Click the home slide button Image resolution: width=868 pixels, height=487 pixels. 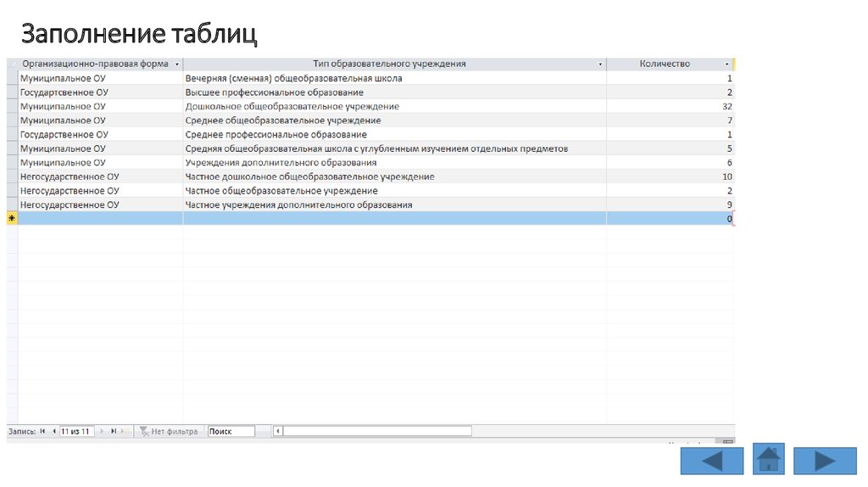pos(768,459)
